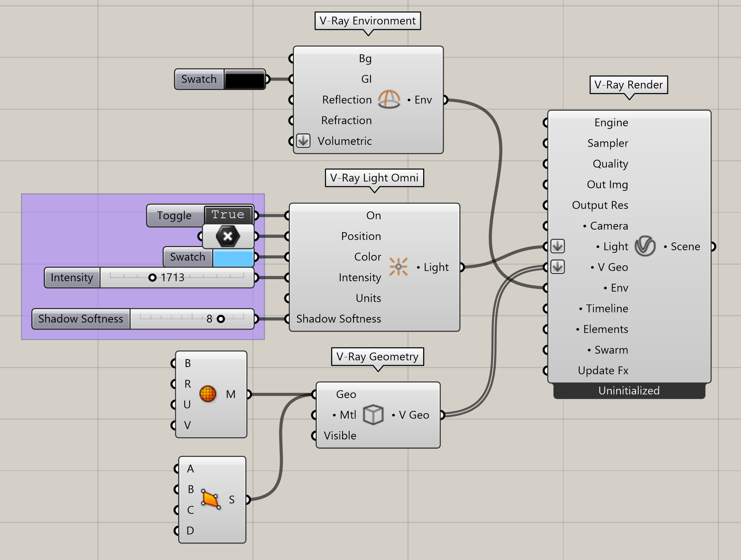Select the V-Ray Light Omni label tag
This screenshot has height=560, width=741.
(374, 178)
